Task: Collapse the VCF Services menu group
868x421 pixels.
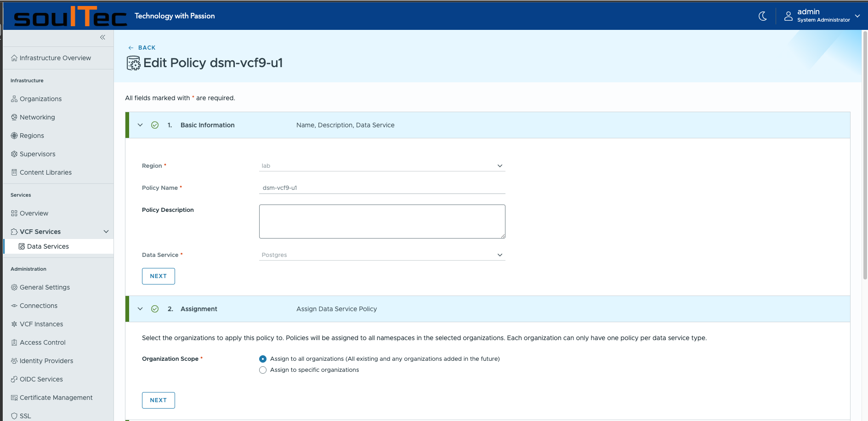Action: pyautogui.click(x=106, y=231)
